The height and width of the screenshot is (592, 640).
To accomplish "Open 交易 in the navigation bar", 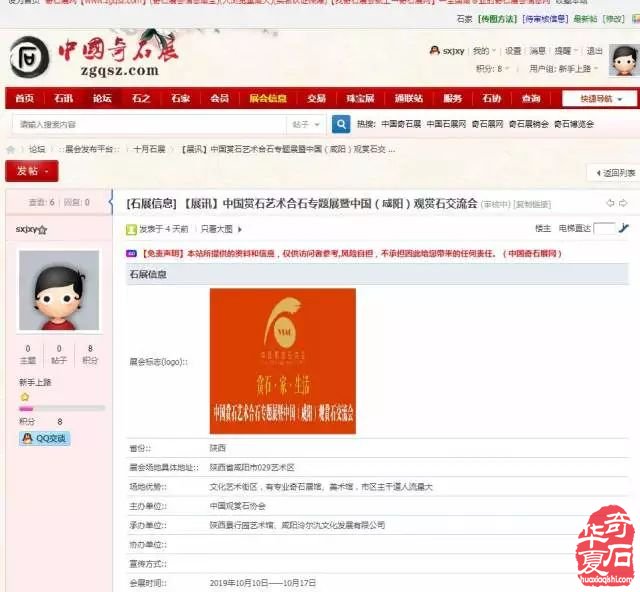I will pyautogui.click(x=316, y=98).
